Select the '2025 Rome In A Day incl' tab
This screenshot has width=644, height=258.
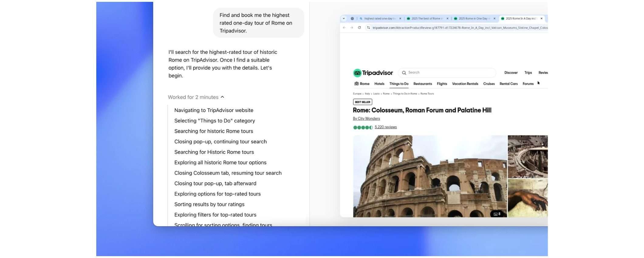(x=521, y=19)
